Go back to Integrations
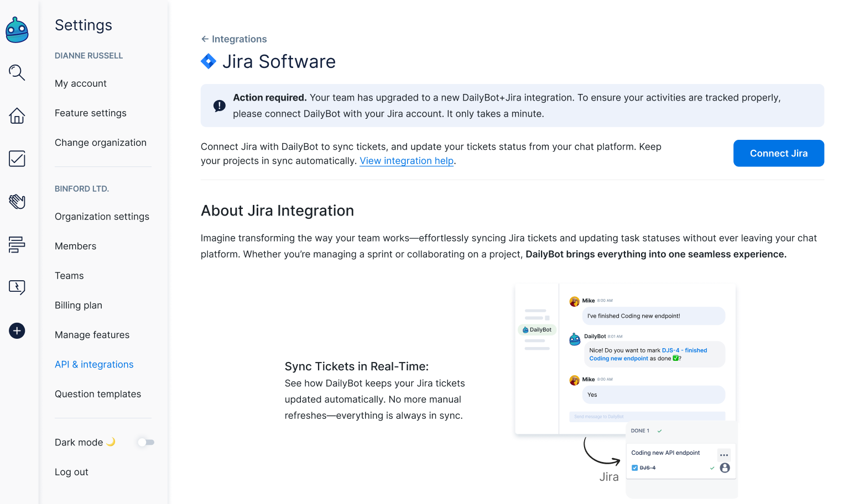This screenshot has width=854, height=504. [234, 39]
